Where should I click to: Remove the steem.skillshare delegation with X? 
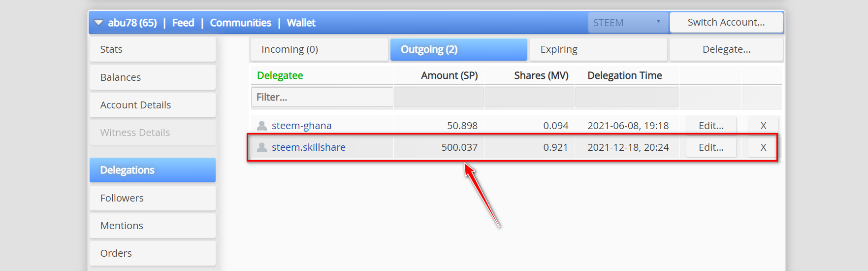763,147
